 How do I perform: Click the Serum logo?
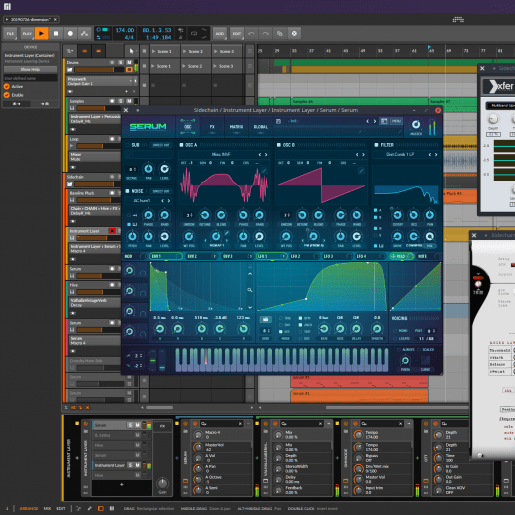[x=148, y=127]
